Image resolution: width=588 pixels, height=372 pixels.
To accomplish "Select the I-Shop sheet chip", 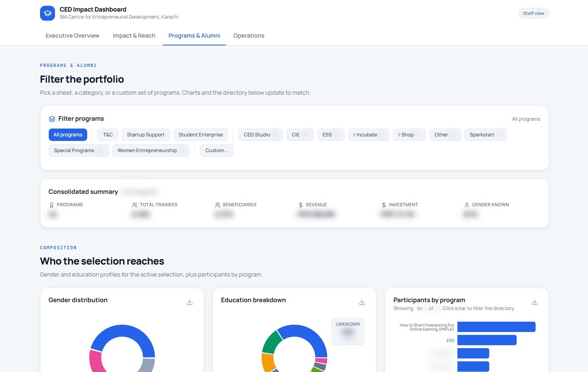I will click(409, 135).
